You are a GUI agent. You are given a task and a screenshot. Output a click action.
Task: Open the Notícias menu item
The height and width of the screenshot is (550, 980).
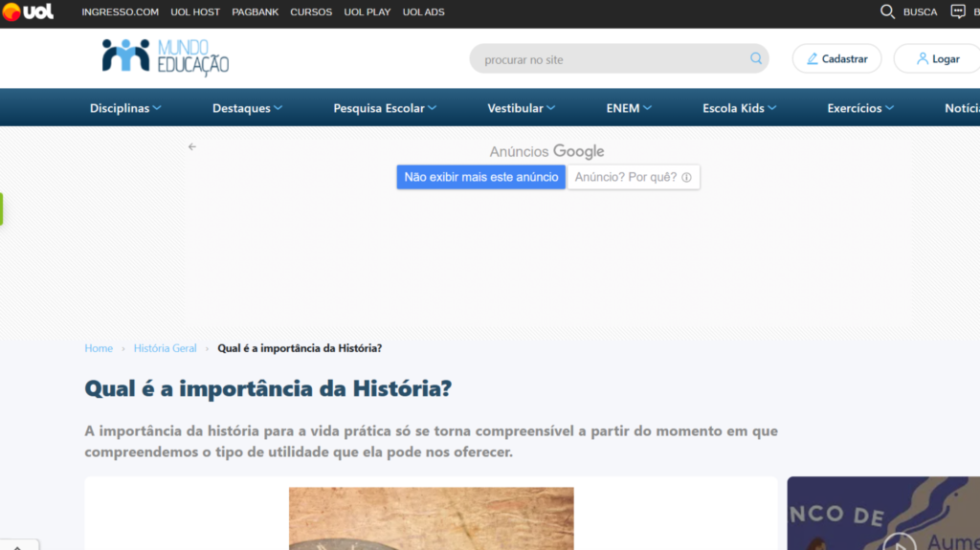pyautogui.click(x=962, y=108)
